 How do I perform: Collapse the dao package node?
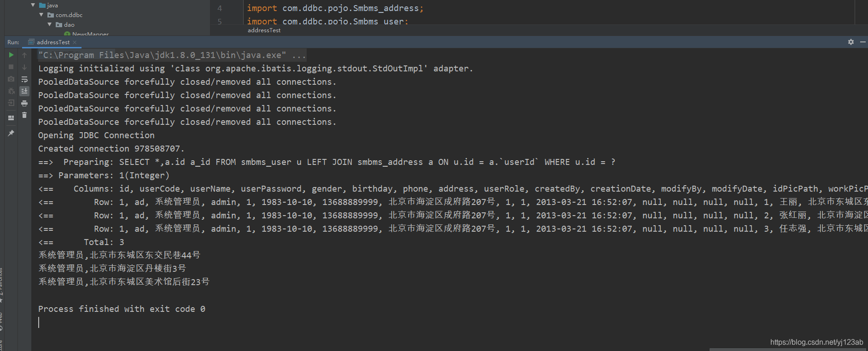tap(50, 24)
